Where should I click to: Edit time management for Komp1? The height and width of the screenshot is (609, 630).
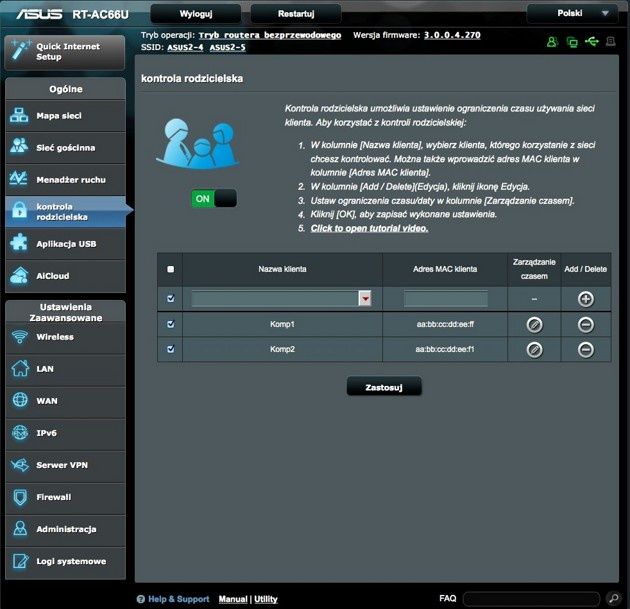(x=534, y=325)
